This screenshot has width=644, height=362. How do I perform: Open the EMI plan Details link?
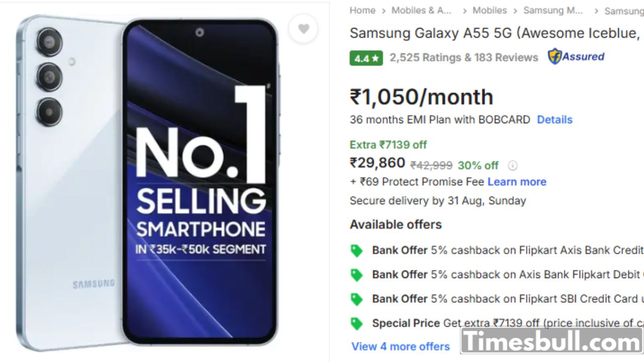point(554,120)
